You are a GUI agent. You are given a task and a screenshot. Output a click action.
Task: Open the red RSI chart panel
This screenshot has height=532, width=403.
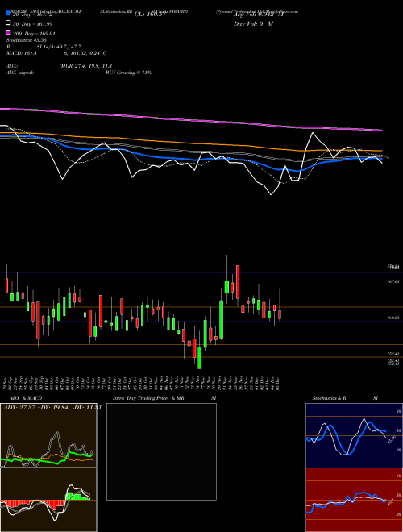pyautogui.click(x=354, y=500)
